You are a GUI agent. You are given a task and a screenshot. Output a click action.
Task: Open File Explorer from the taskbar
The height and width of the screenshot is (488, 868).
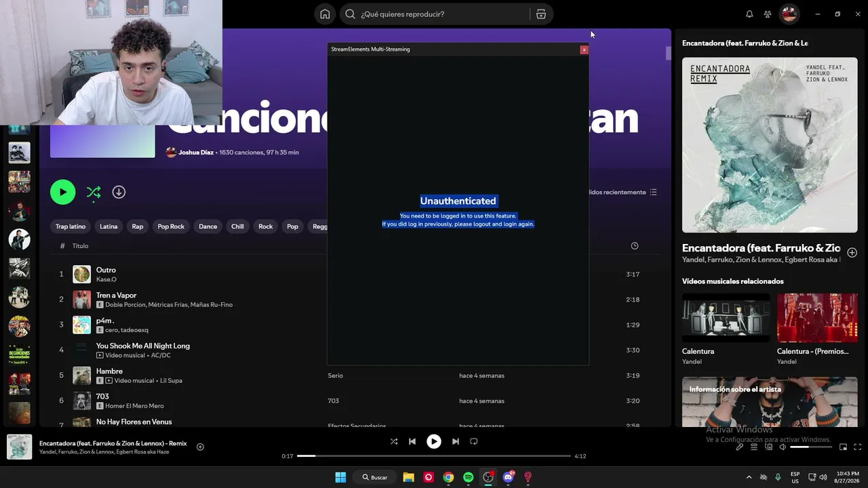[x=408, y=477]
